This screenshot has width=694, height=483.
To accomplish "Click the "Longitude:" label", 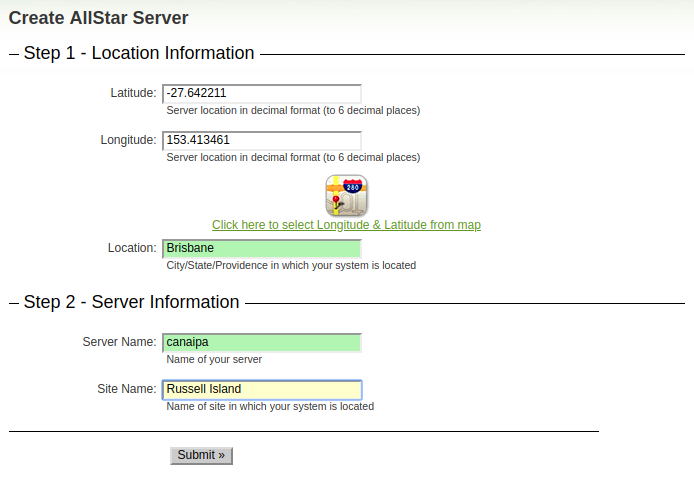I will tap(128, 140).
